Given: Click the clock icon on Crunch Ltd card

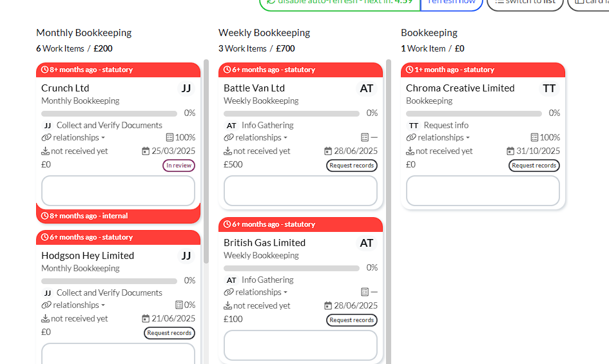Looking at the screenshot, I should click(44, 70).
